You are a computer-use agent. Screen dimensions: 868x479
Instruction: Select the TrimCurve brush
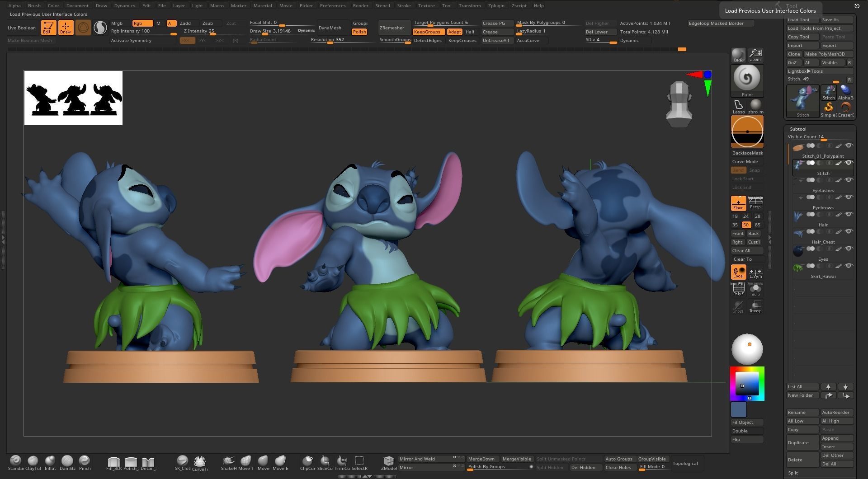(342, 463)
